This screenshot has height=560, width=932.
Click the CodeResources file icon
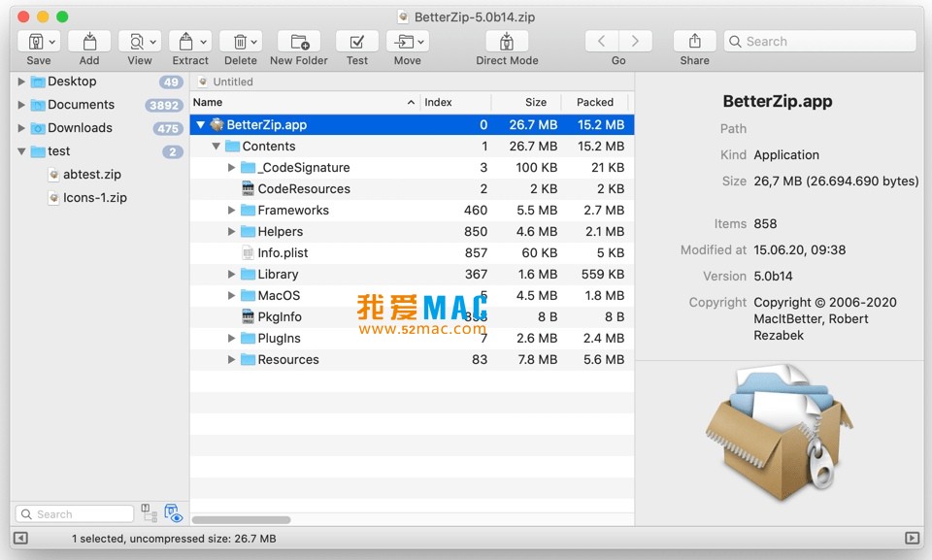pos(248,189)
